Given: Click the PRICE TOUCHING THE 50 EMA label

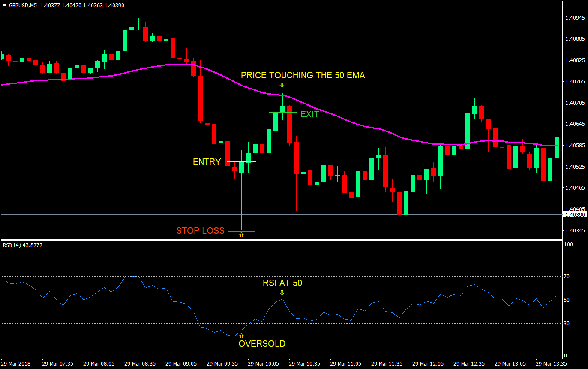Looking at the screenshot, I should (303, 75).
